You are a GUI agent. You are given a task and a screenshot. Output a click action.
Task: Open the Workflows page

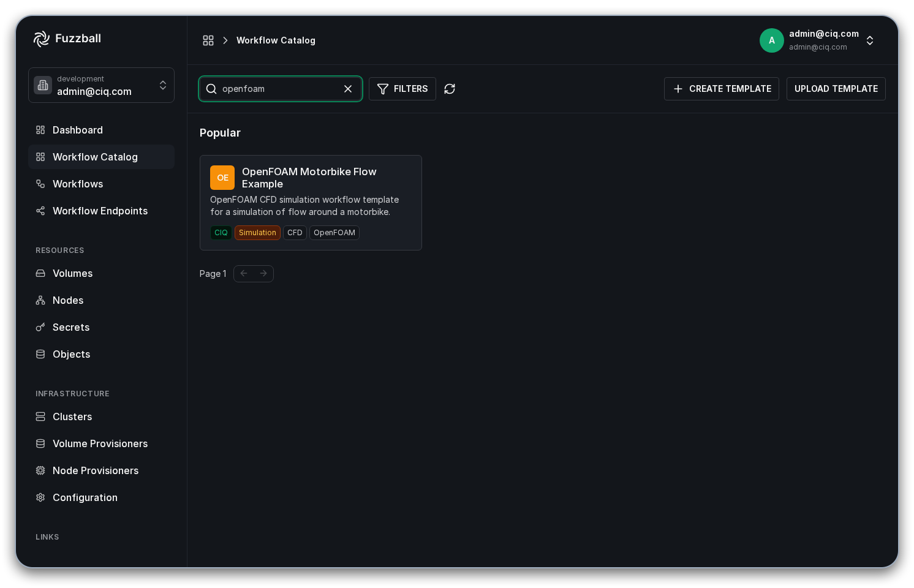101,184
